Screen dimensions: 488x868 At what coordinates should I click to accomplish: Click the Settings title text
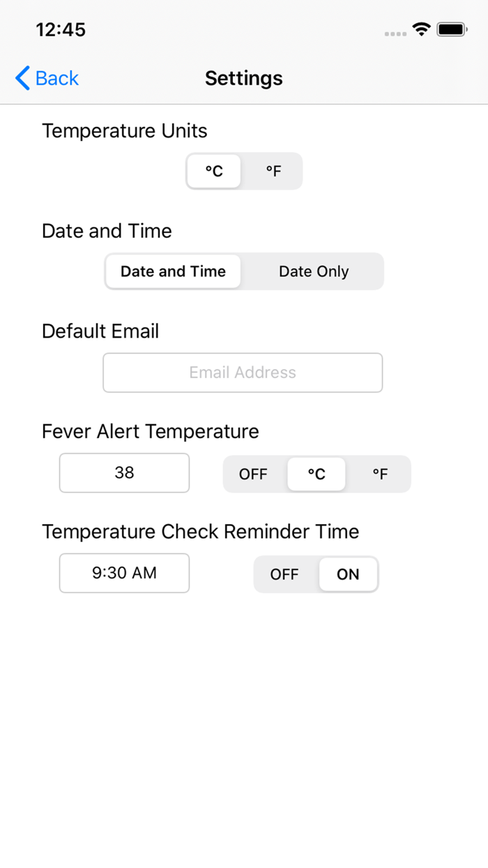point(243,78)
